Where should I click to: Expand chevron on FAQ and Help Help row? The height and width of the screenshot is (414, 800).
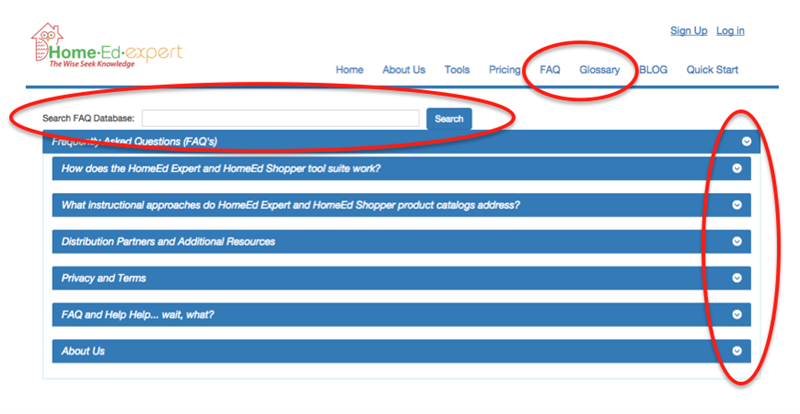pos(737,314)
